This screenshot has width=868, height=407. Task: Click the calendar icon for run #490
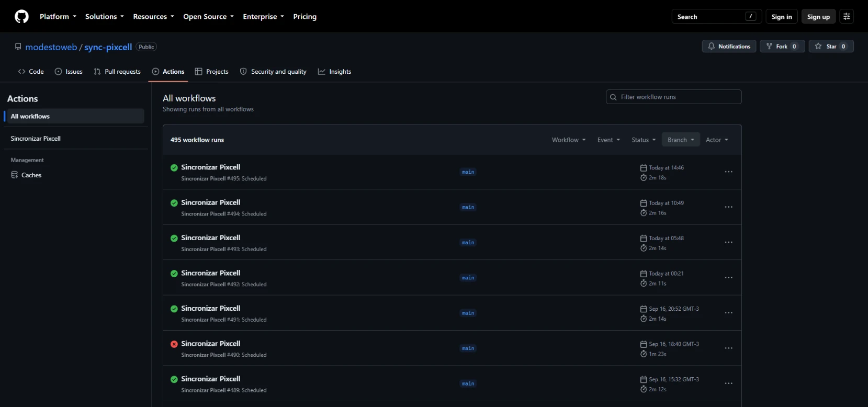point(644,344)
